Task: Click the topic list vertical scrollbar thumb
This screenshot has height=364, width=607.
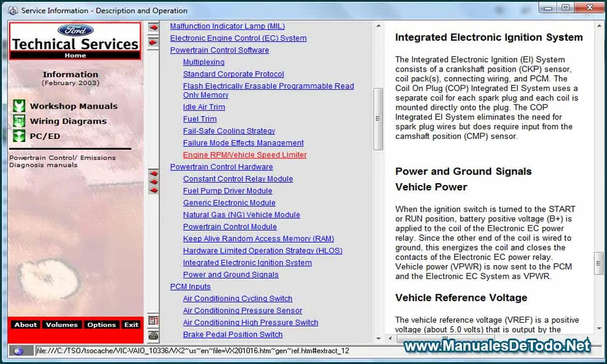Action: (378, 118)
